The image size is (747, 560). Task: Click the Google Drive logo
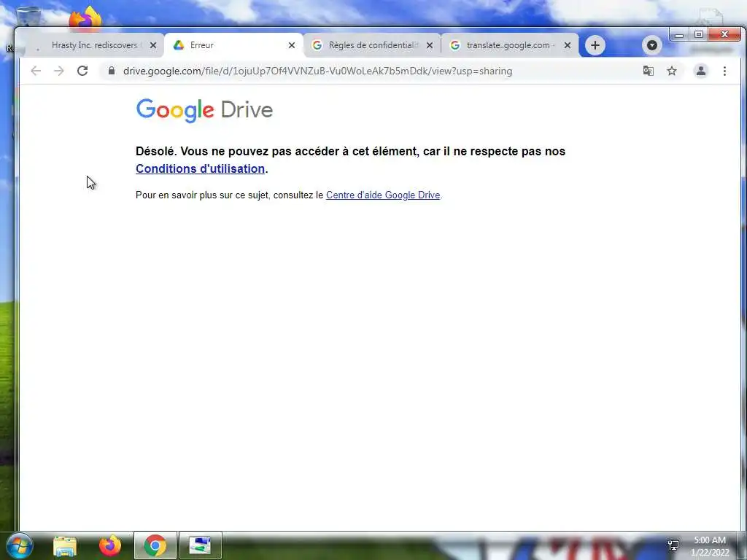point(204,111)
